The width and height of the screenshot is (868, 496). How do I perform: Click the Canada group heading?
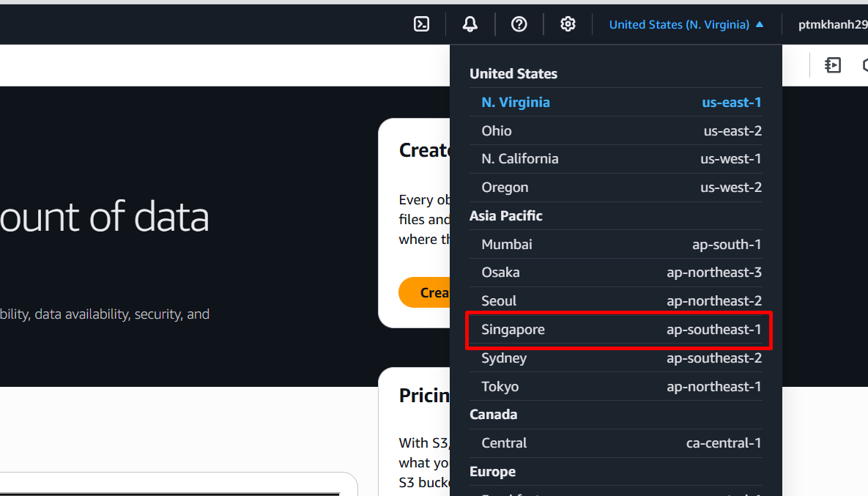pos(493,415)
